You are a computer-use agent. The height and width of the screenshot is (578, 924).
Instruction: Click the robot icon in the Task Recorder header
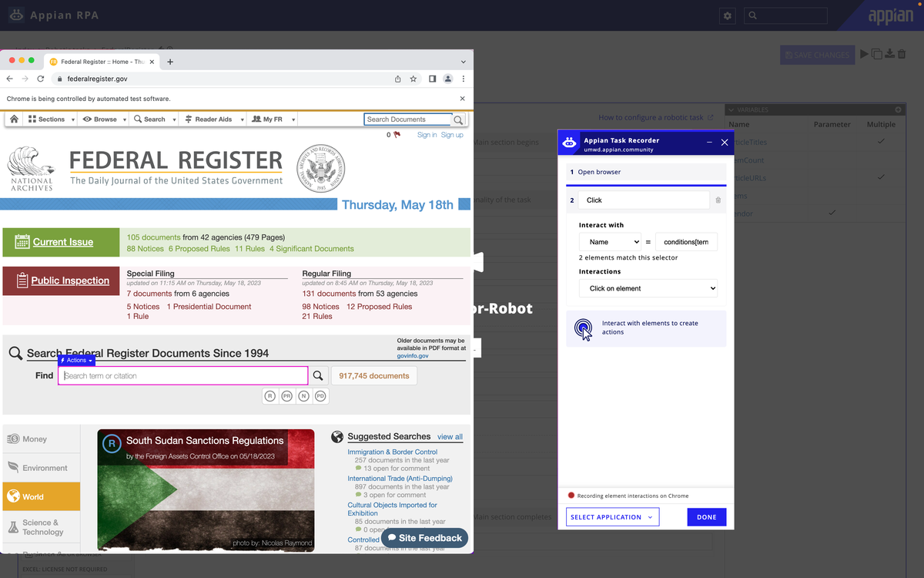[x=569, y=143]
